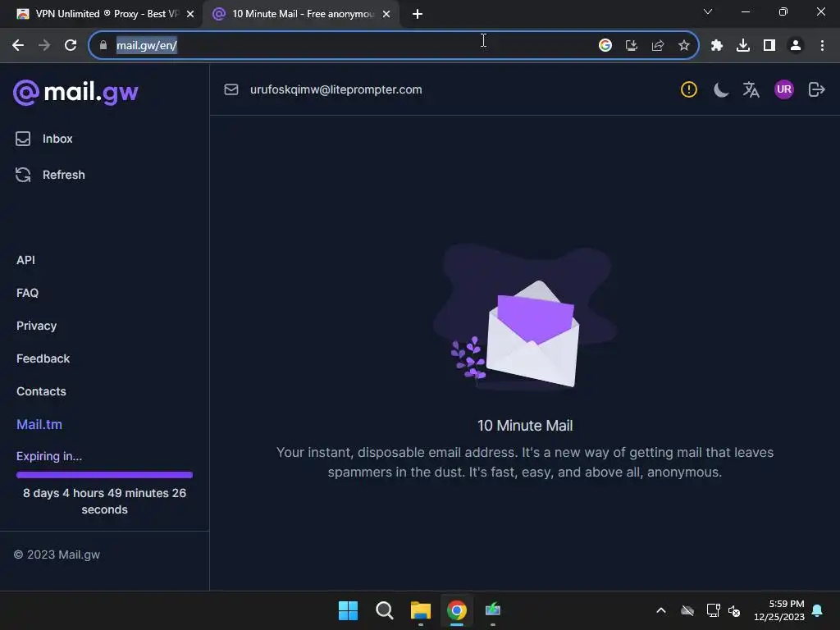Open the language translation menu
This screenshot has width=840, height=630.
(751, 89)
